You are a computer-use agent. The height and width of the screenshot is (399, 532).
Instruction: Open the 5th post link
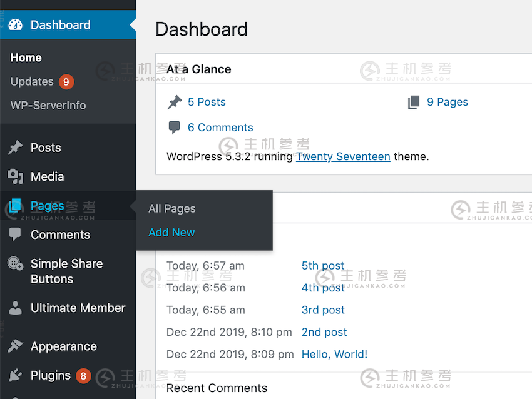(x=323, y=265)
